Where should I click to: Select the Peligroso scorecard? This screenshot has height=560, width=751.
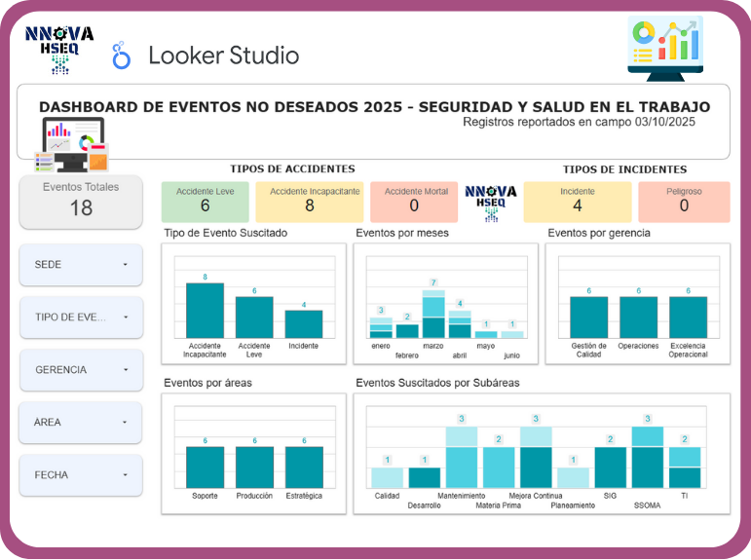tap(684, 201)
